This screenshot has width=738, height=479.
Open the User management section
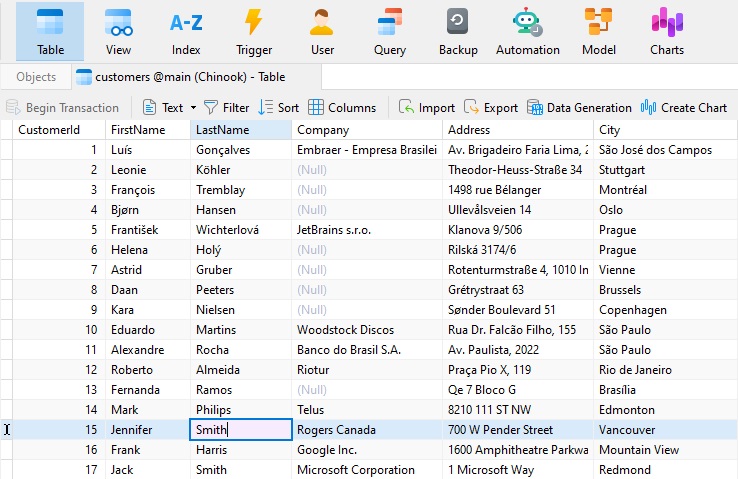[322, 32]
